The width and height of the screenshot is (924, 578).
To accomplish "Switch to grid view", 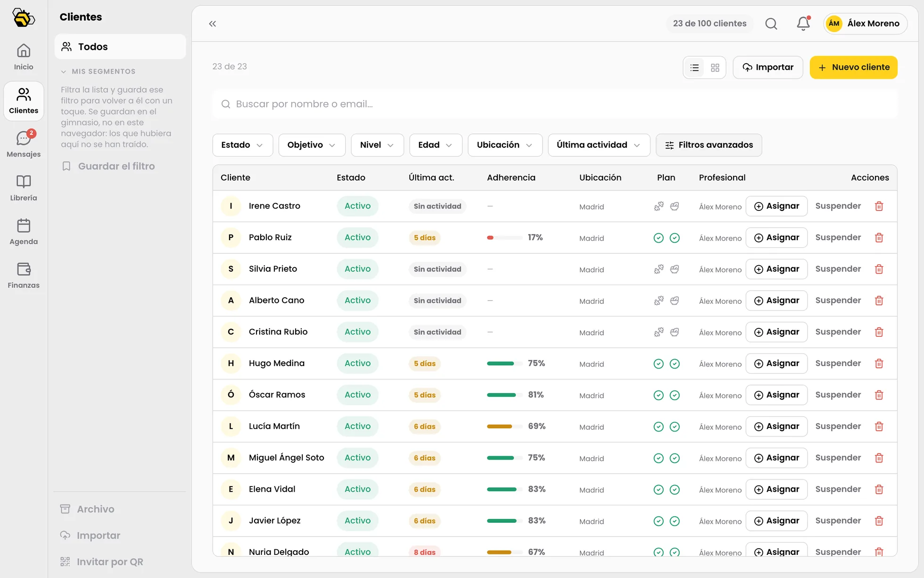I will (x=715, y=67).
